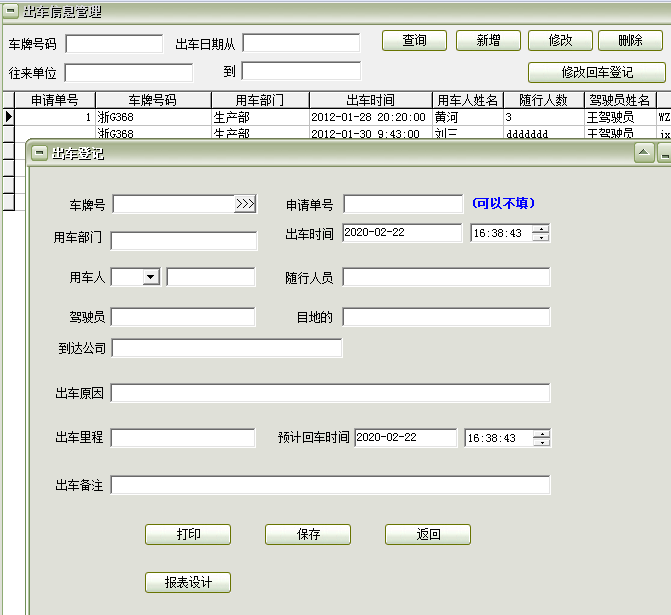Focus the 用车人 name text field
This screenshot has width=671, height=615.
click(x=211, y=277)
